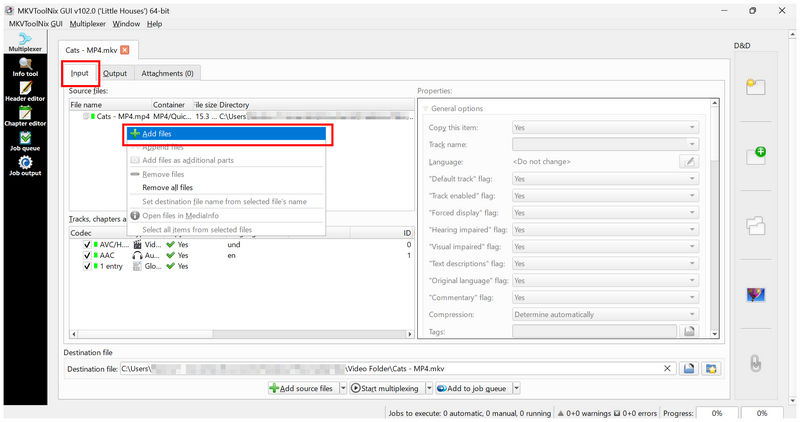
Task: Browse for destination file with save icon
Action: point(689,368)
